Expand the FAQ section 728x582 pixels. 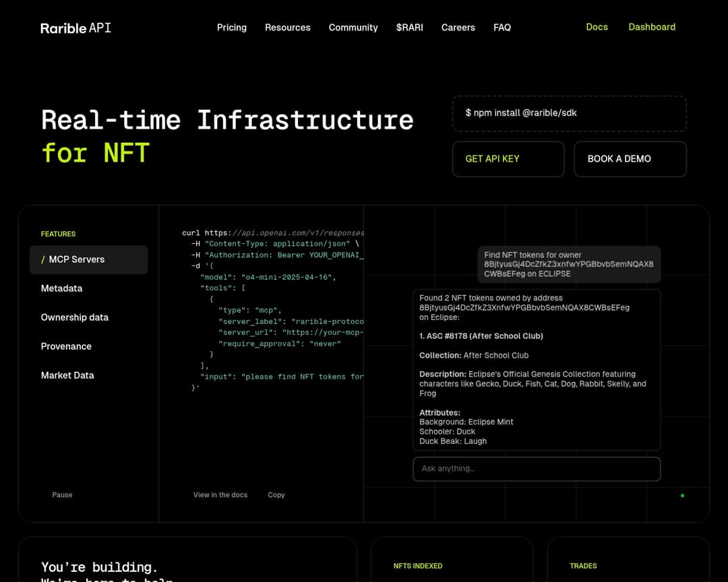(502, 28)
